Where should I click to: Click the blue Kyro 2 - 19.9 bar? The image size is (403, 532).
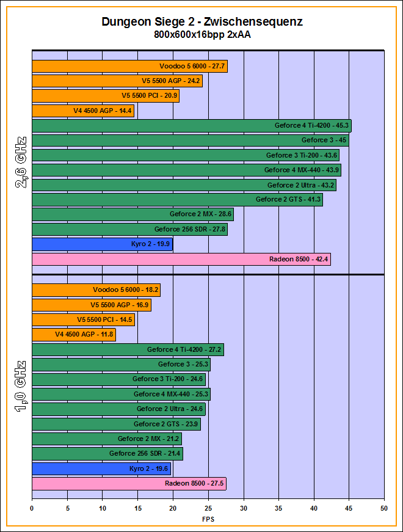102,244
